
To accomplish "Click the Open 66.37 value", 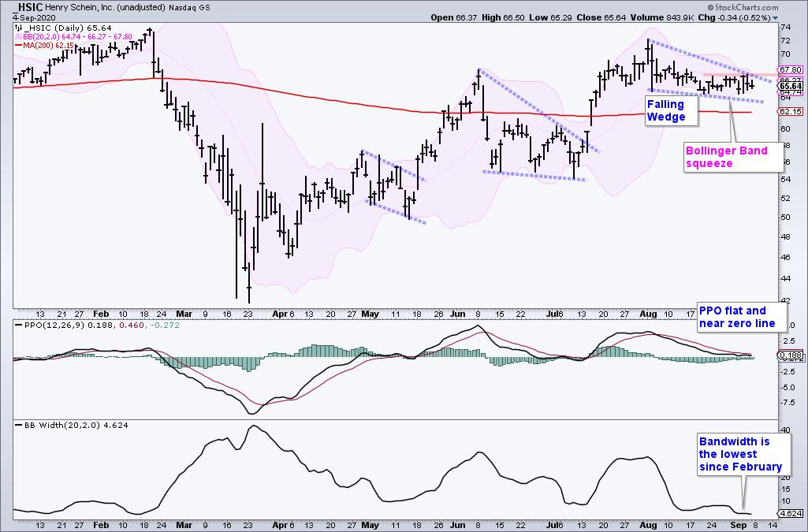I will (453, 17).
